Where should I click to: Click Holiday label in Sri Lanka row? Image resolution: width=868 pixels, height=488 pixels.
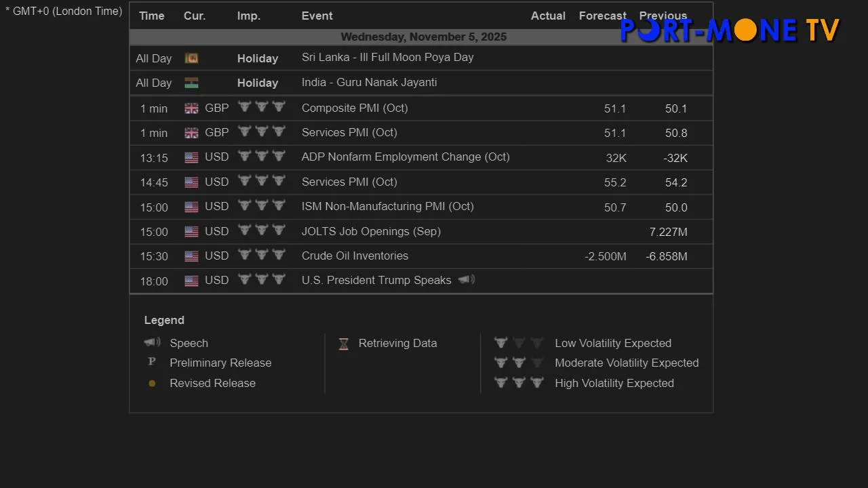pyautogui.click(x=258, y=58)
